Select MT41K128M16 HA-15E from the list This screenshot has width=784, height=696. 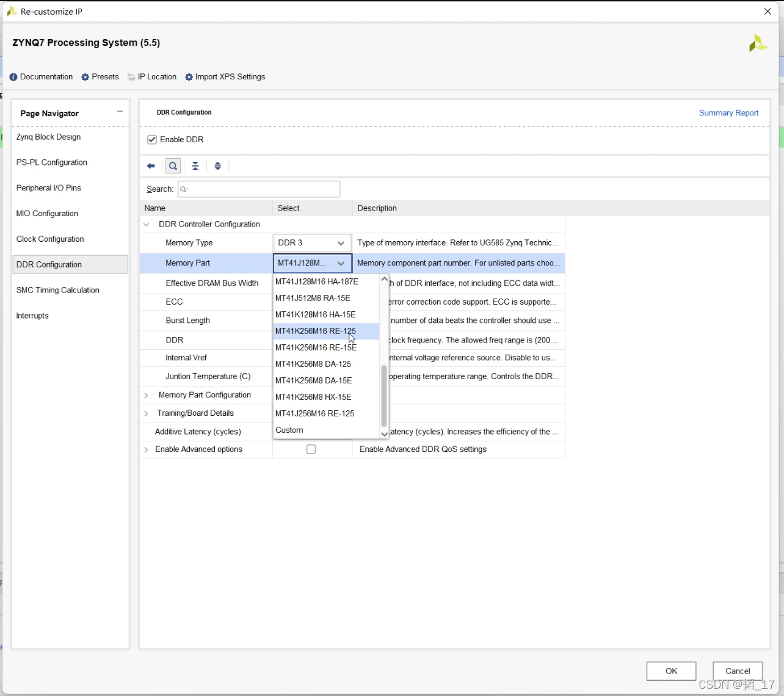[327, 314]
